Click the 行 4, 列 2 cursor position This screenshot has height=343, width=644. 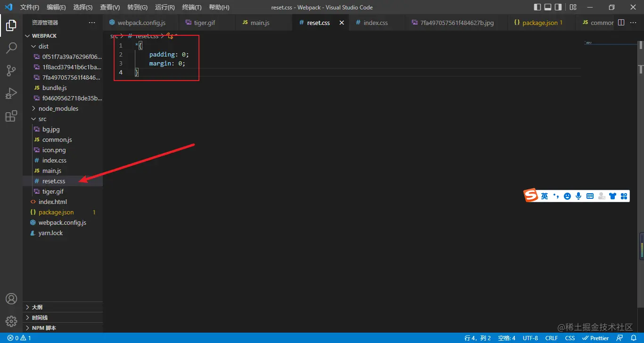point(478,338)
